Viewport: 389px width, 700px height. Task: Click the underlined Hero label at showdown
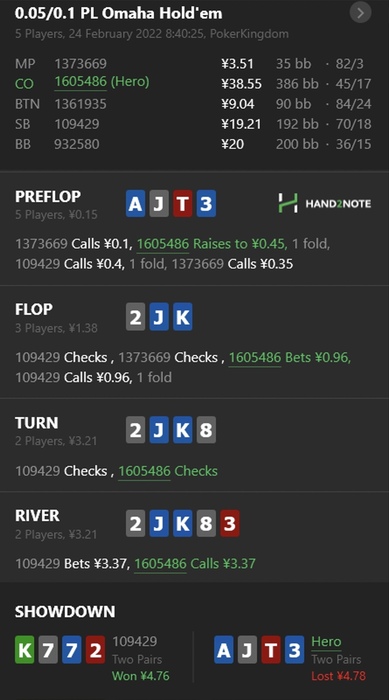(x=326, y=642)
